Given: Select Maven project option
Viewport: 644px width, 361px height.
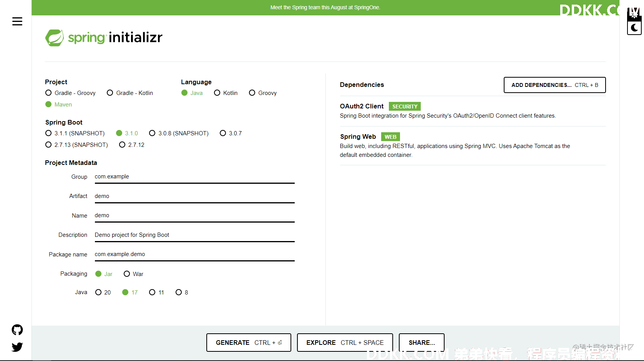Looking at the screenshot, I should click(59, 105).
